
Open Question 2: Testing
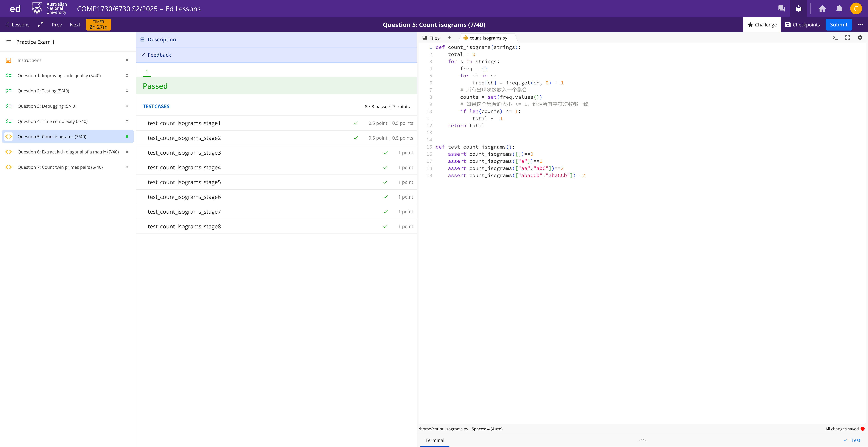click(x=68, y=91)
